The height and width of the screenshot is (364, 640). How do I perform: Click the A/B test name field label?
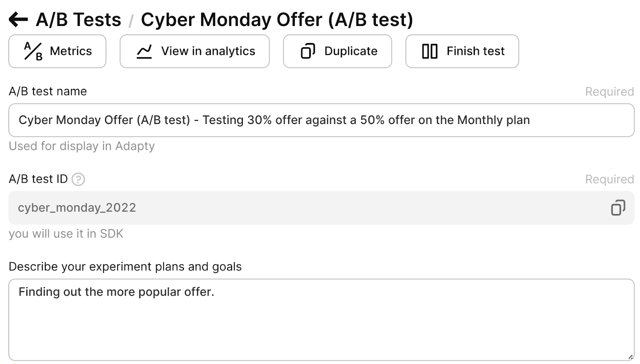pos(48,91)
